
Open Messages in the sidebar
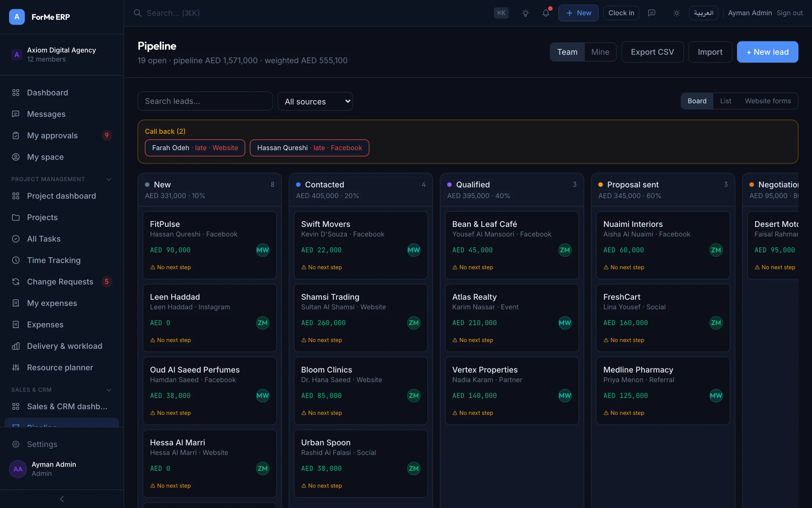[62, 114]
